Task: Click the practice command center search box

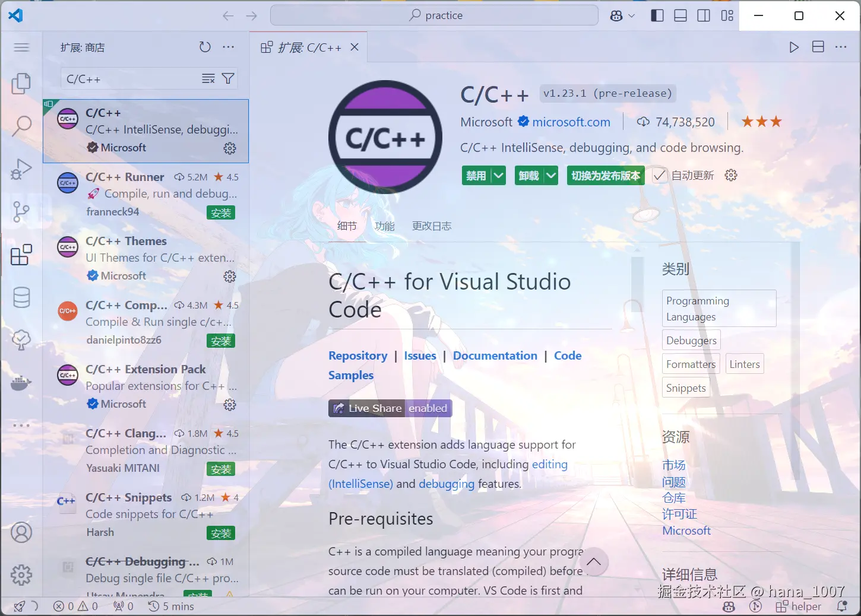Action: (x=434, y=15)
